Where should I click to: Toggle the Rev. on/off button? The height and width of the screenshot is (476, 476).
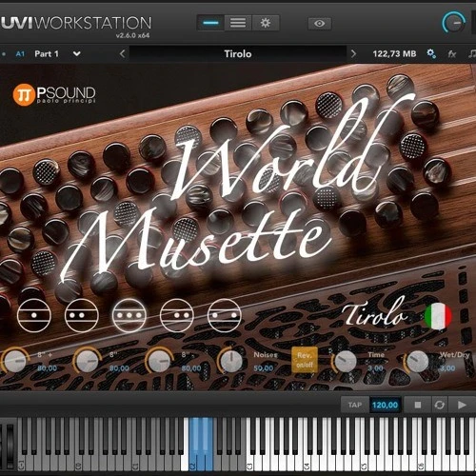(305, 360)
